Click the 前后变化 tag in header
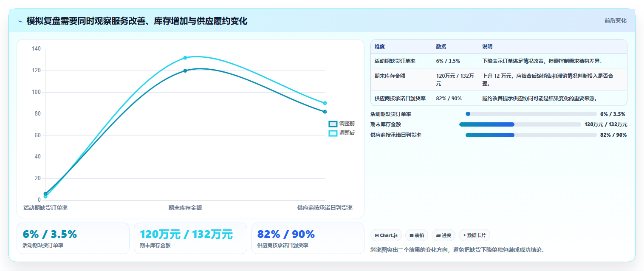644x271 pixels. click(x=615, y=20)
